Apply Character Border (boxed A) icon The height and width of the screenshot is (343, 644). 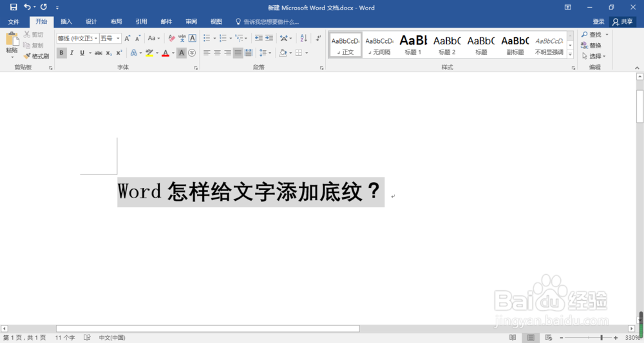pos(192,38)
